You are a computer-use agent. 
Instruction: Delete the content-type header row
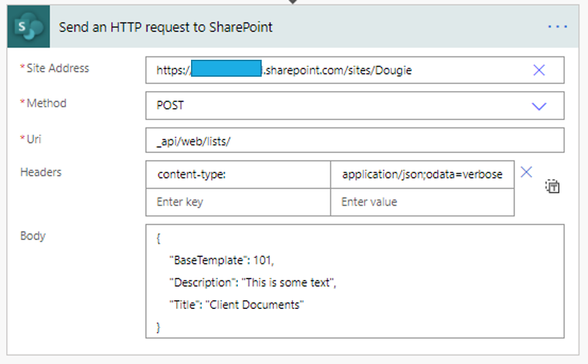coord(526,172)
